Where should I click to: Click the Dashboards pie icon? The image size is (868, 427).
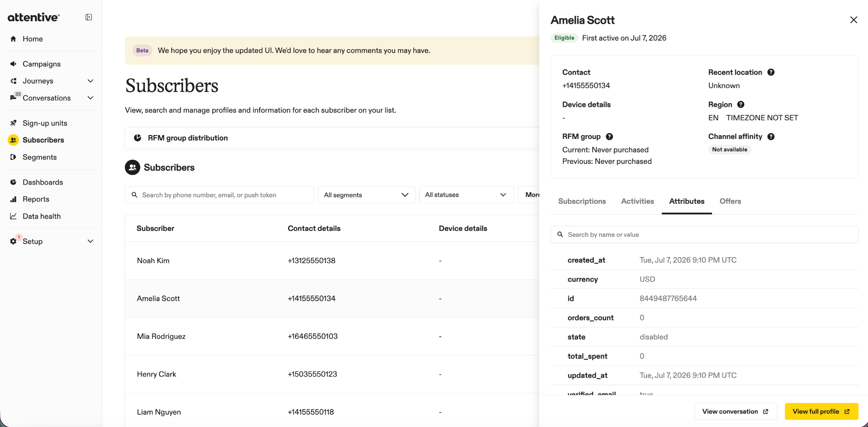coord(13,182)
